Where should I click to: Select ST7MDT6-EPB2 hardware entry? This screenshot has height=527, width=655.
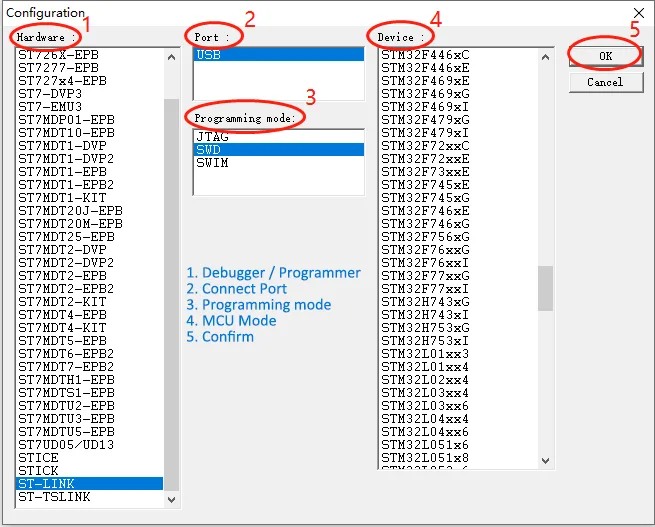(x=89, y=354)
